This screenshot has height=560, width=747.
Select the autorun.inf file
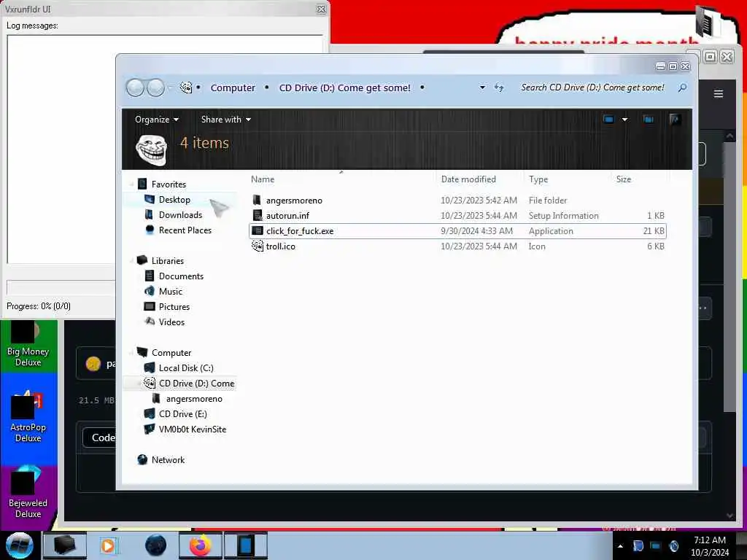tap(287, 216)
